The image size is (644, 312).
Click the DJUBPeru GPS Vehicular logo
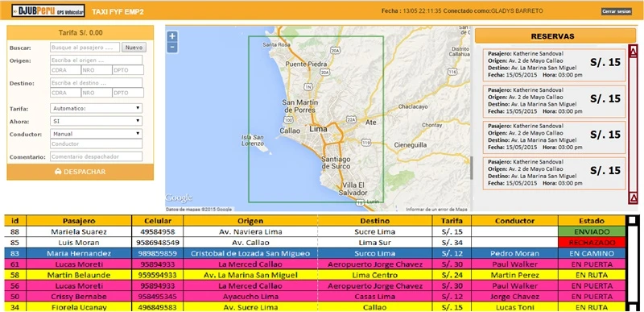tap(48, 10)
